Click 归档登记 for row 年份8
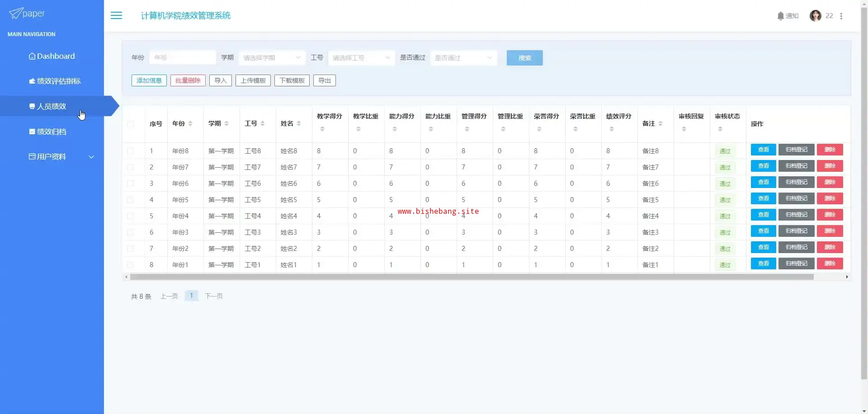Viewport: 868px width, 414px height. click(x=796, y=150)
